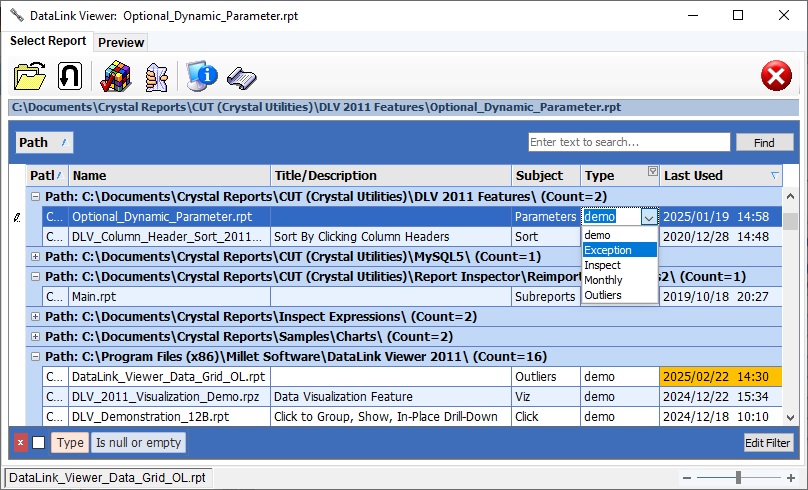This screenshot has width=808, height=490.
Task: Choose 'Outliers' in the Type dropdown list
Action: [x=619, y=295]
